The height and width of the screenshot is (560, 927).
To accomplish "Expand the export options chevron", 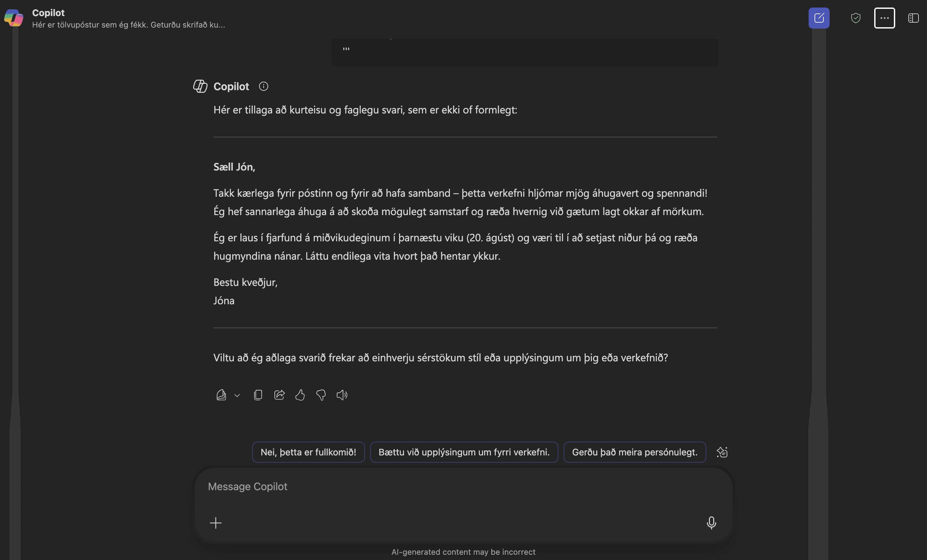I will pyautogui.click(x=237, y=396).
